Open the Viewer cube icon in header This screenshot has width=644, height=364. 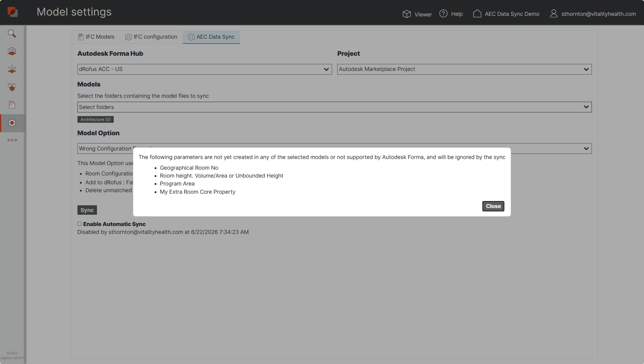(x=406, y=14)
